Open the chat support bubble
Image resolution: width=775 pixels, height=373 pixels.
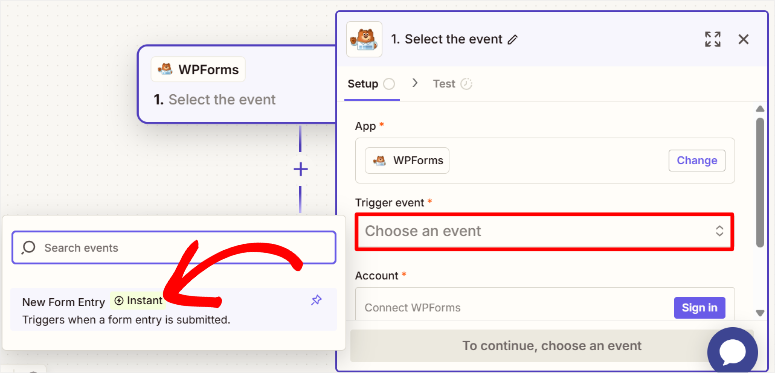tap(732, 351)
